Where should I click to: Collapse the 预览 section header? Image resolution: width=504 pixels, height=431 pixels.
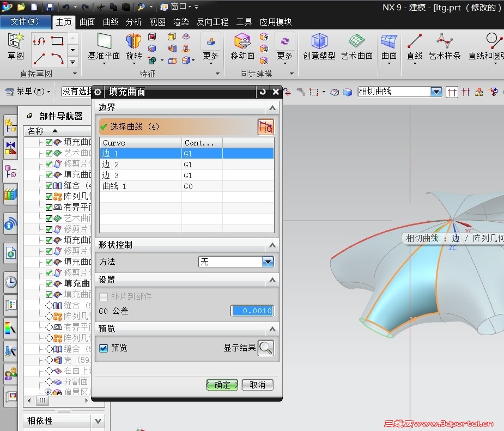(272, 329)
